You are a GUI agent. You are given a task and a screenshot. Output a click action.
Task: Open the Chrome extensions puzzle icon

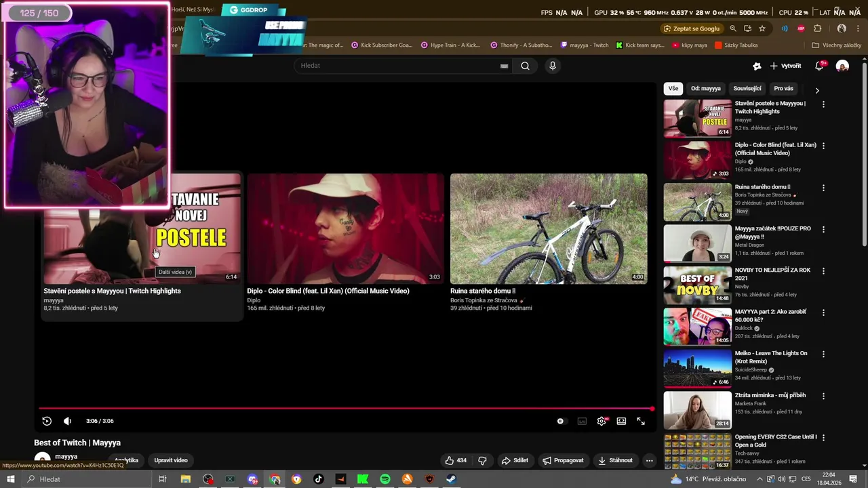[x=817, y=28]
